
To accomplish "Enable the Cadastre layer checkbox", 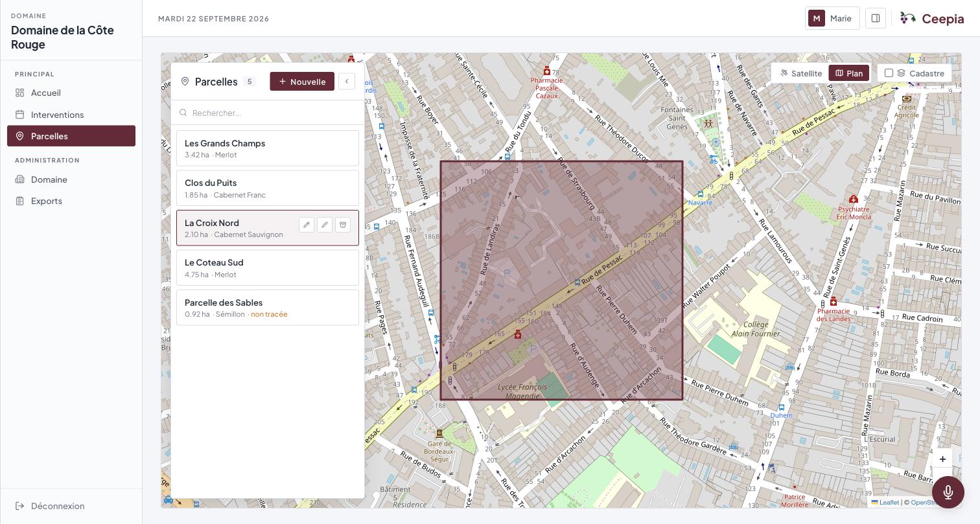I will tap(889, 73).
